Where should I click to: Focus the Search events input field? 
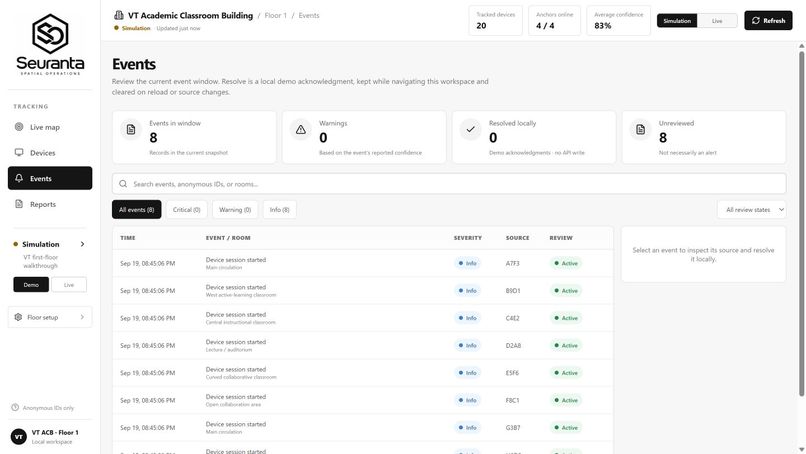[449, 184]
